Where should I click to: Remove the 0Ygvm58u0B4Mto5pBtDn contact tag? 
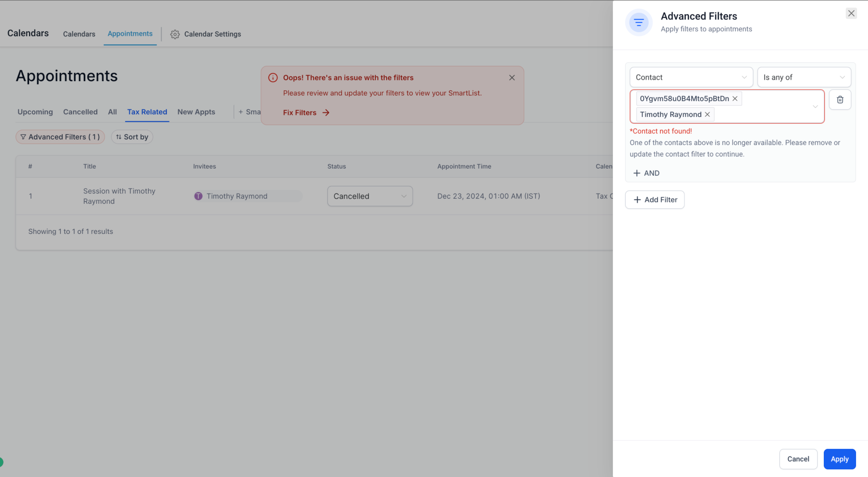click(735, 98)
